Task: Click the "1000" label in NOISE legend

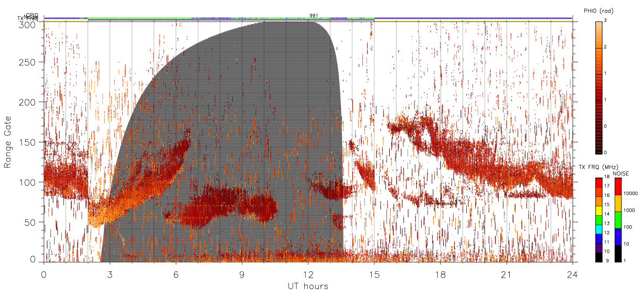Action: [630, 210]
